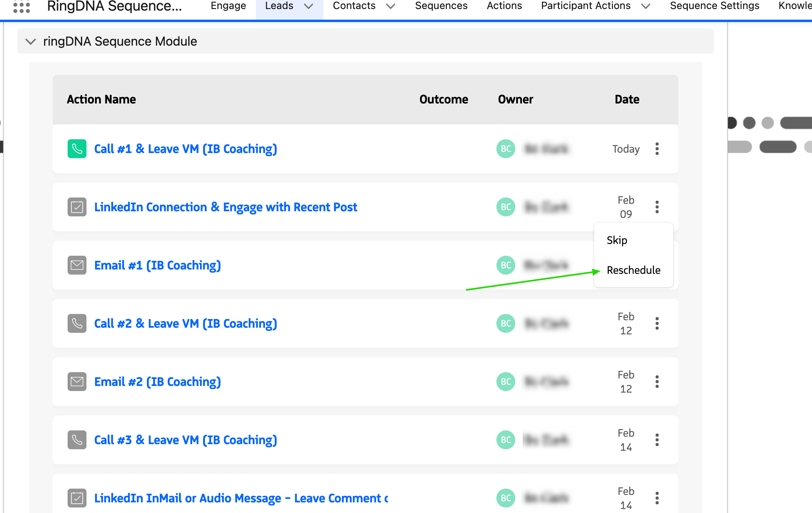
Task: Switch to the Sequences tab
Action: coord(441,6)
